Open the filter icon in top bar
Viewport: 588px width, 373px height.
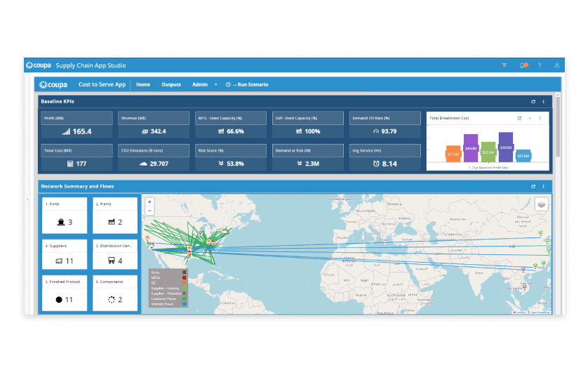point(505,65)
